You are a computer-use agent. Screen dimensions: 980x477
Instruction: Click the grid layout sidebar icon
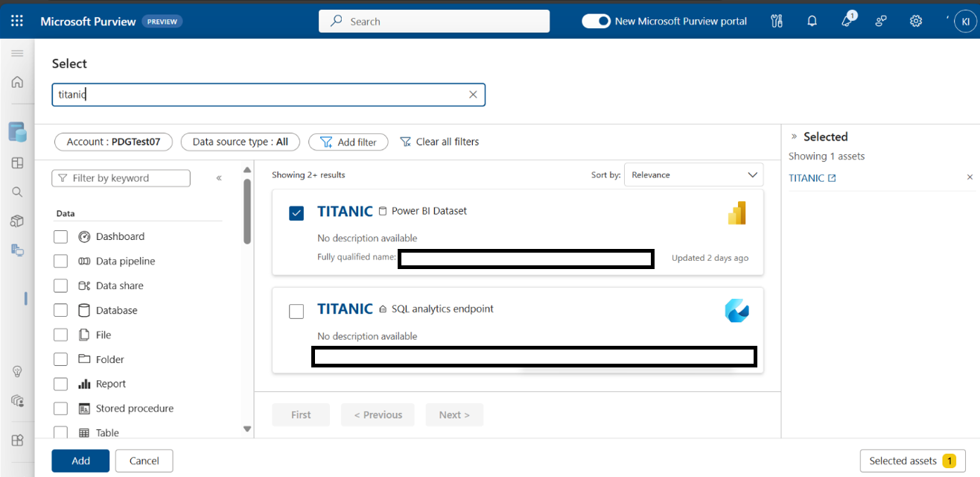click(x=17, y=162)
